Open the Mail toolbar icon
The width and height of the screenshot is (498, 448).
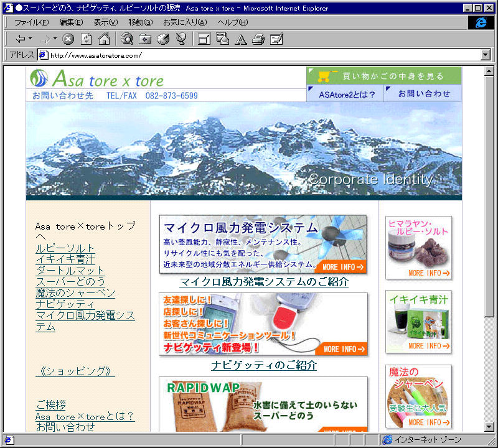coord(222,39)
